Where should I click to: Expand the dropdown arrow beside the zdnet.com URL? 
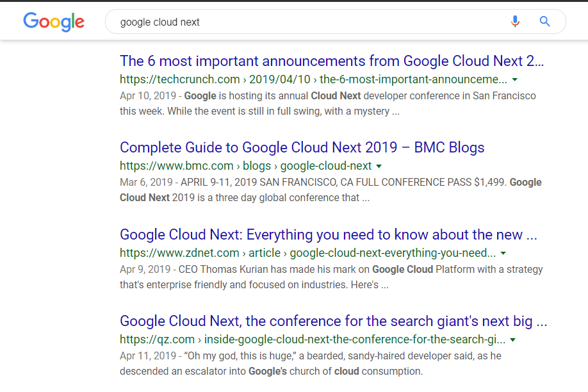pyautogui.click(x=503, y=253)
